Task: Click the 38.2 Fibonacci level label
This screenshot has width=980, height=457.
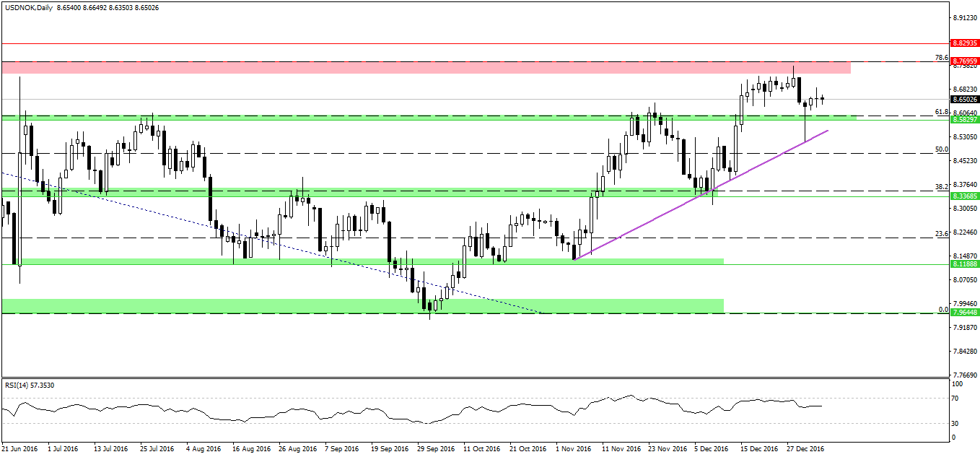Action: click(940, 186)
